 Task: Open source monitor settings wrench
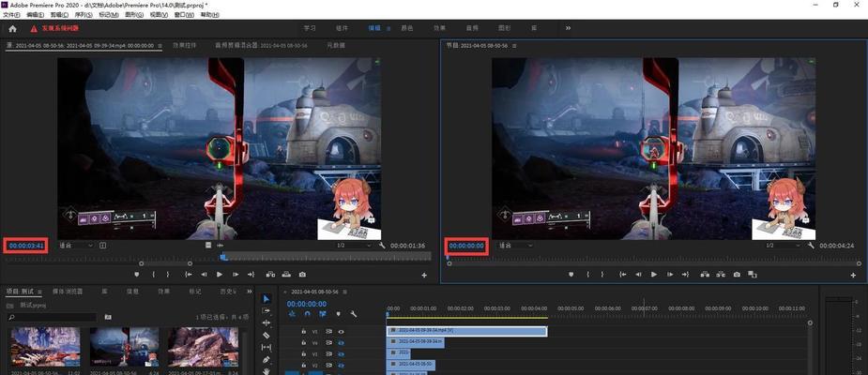pyautogui.click(x=382, y=246)
